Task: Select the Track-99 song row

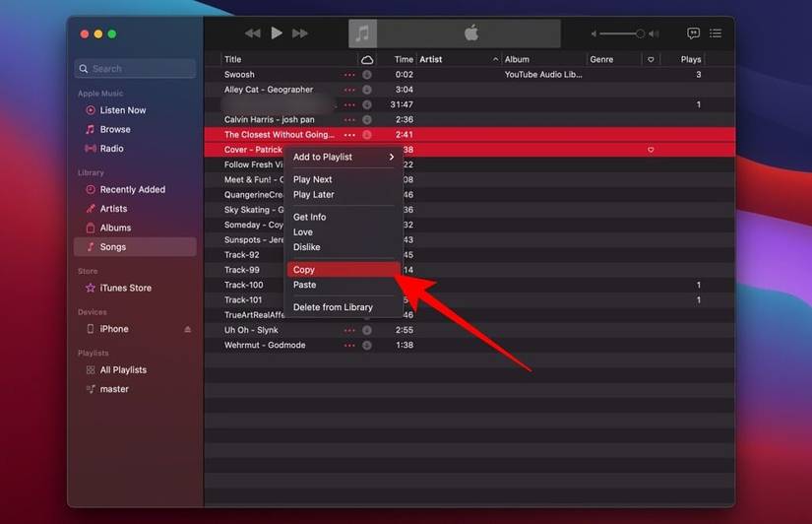Action: tap(469, 270)
